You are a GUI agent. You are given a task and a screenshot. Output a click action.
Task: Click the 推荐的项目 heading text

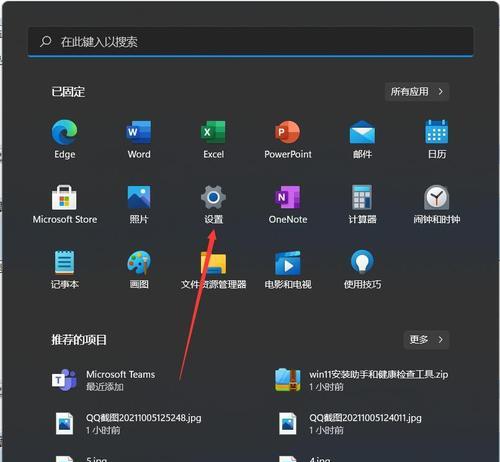[79, 340]
